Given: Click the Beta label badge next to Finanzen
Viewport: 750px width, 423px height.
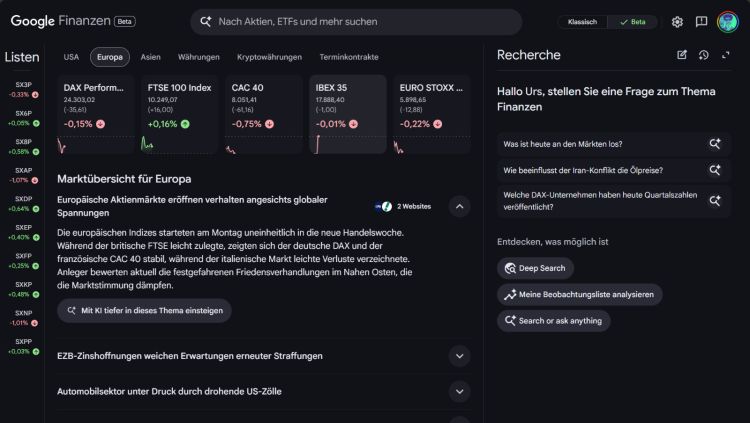Looking at the screenshot, I should point(125,22).
